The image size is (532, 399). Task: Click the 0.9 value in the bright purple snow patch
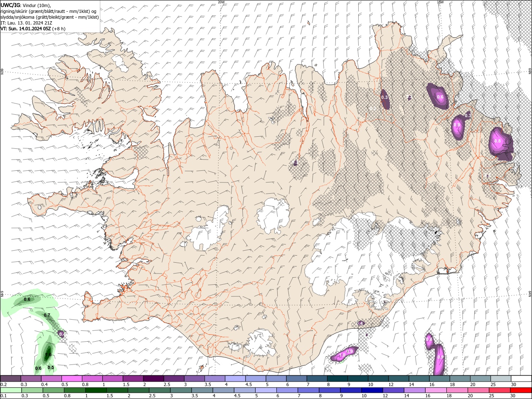(457, 125)
